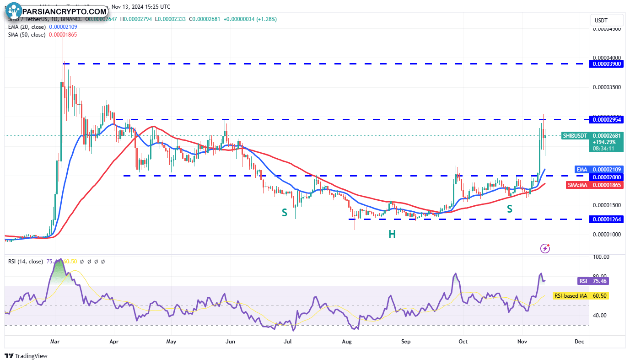Select the S shoulder label above the Nov axis label

509,209
